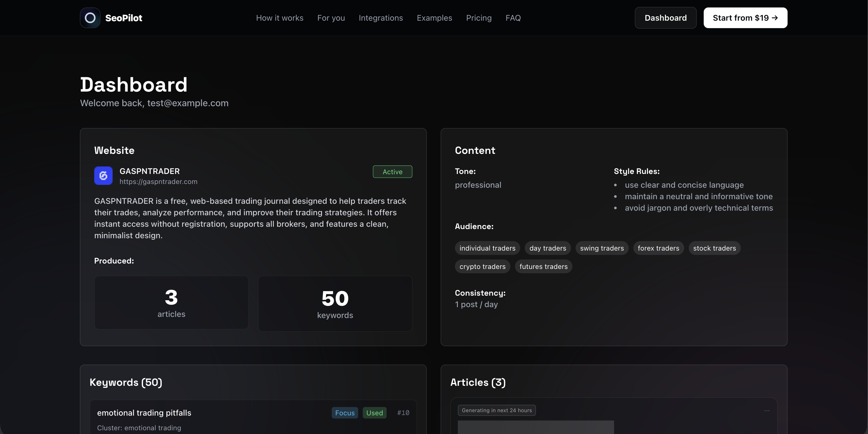The image size is (868, 434).
Task: Expand the Articles (3) section
Action: point(478,383)
